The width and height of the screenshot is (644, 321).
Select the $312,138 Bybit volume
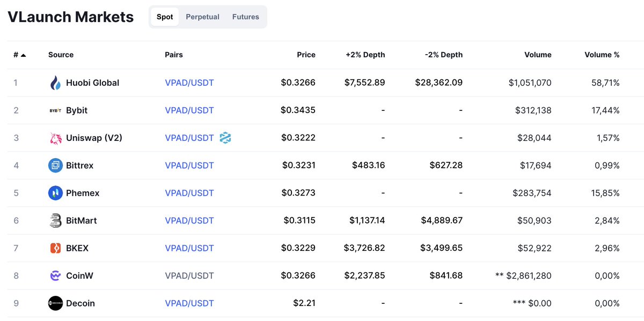click(x=533, y=110)
